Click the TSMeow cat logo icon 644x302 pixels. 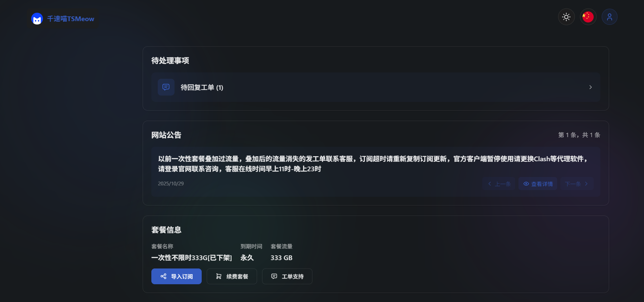37,19
